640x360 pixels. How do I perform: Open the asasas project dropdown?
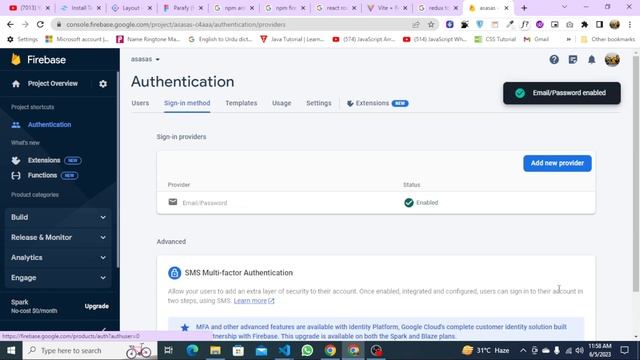tap(145, 59)
